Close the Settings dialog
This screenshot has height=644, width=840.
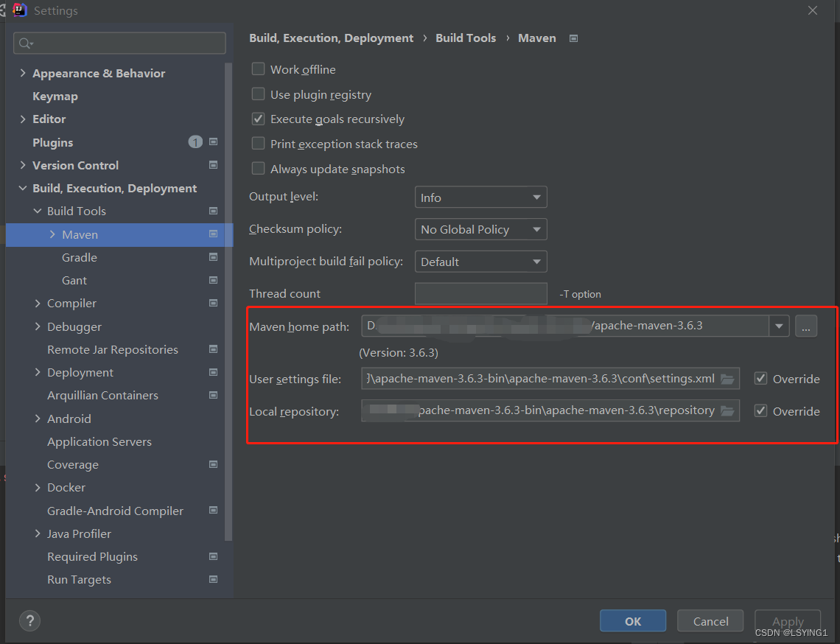(813, 11)
